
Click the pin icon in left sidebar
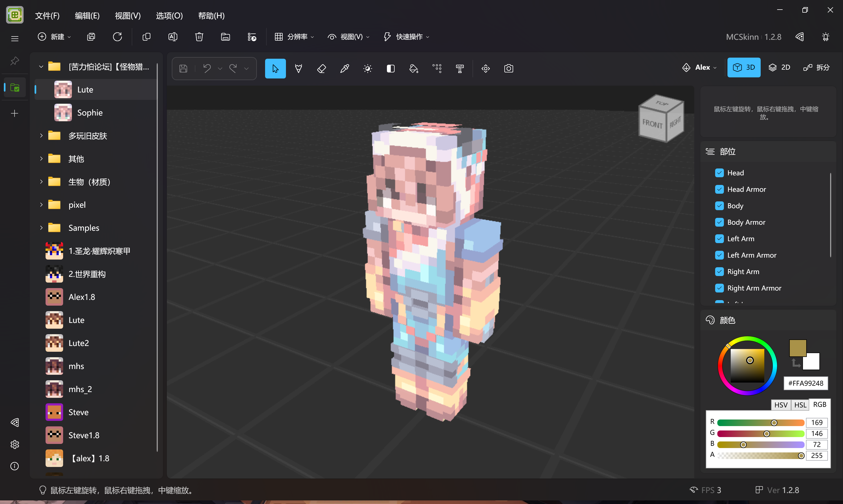pyautogui.click(x=15, y=61)
